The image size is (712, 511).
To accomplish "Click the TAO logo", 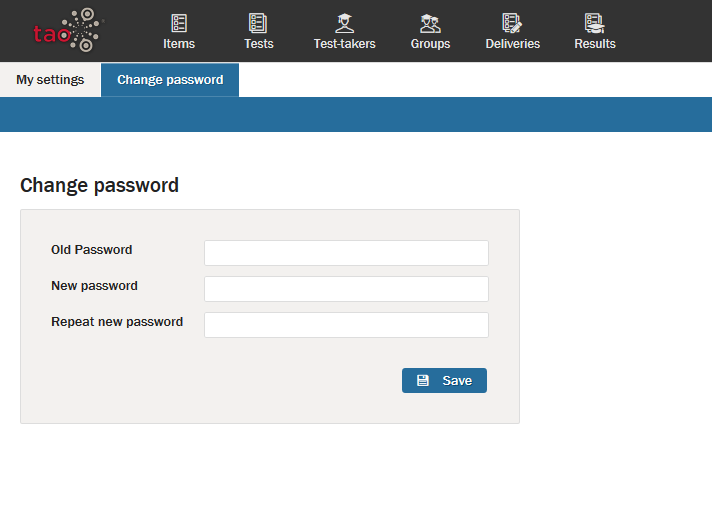I will click(x=67, y=31).
